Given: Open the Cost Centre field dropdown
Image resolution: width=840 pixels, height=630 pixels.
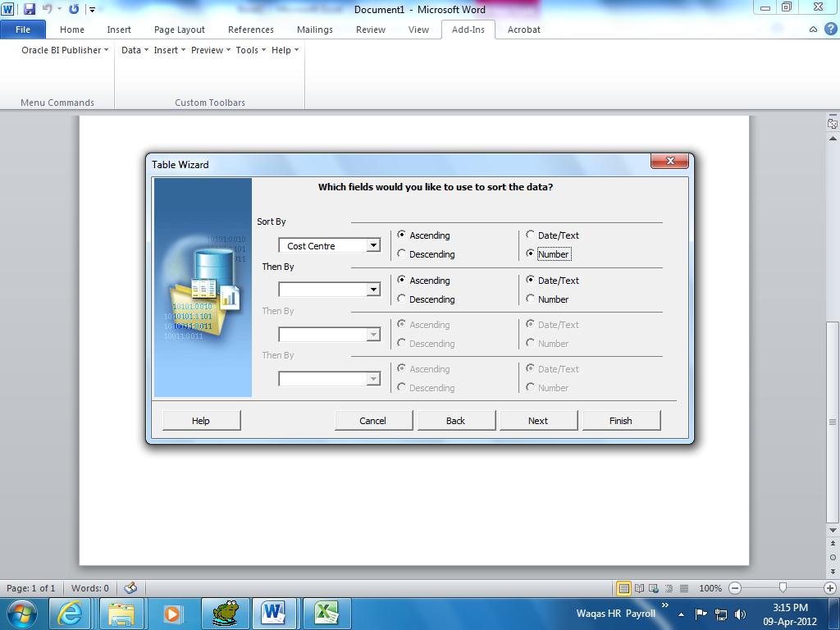Looking at the screenshot, I should coord(373,244).
